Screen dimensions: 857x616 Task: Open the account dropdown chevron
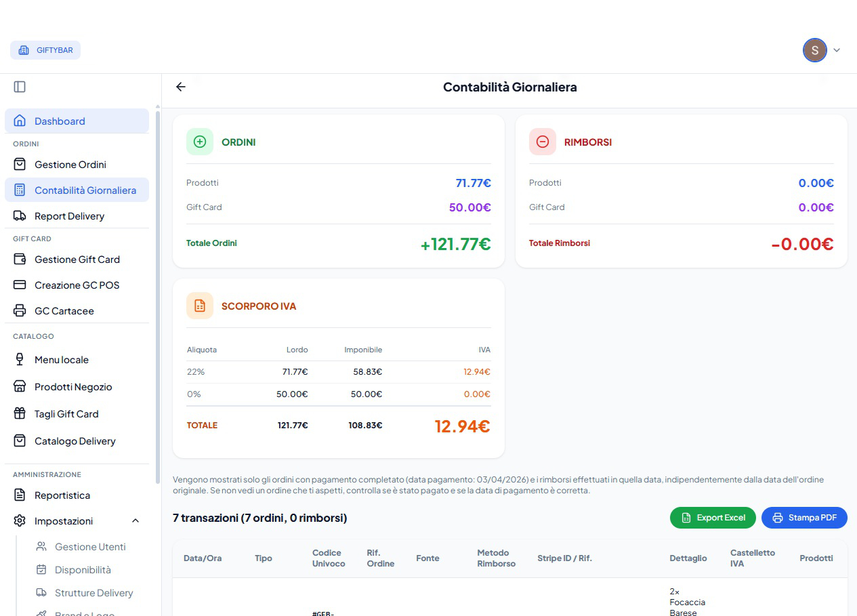837,50
